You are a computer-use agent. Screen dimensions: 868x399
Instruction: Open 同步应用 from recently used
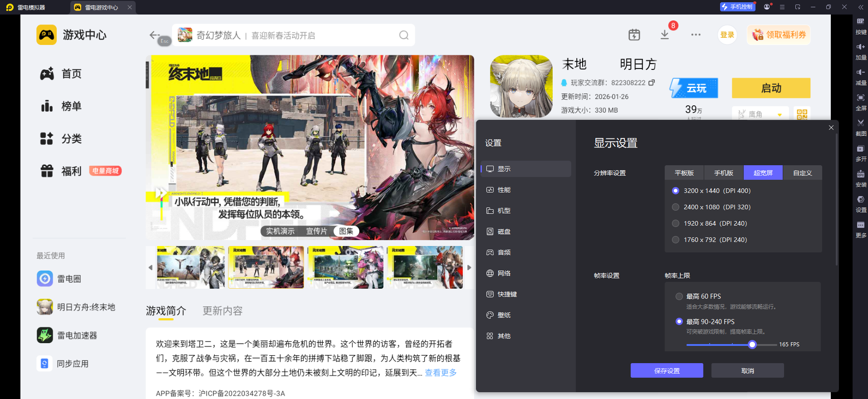click(63, 364)
